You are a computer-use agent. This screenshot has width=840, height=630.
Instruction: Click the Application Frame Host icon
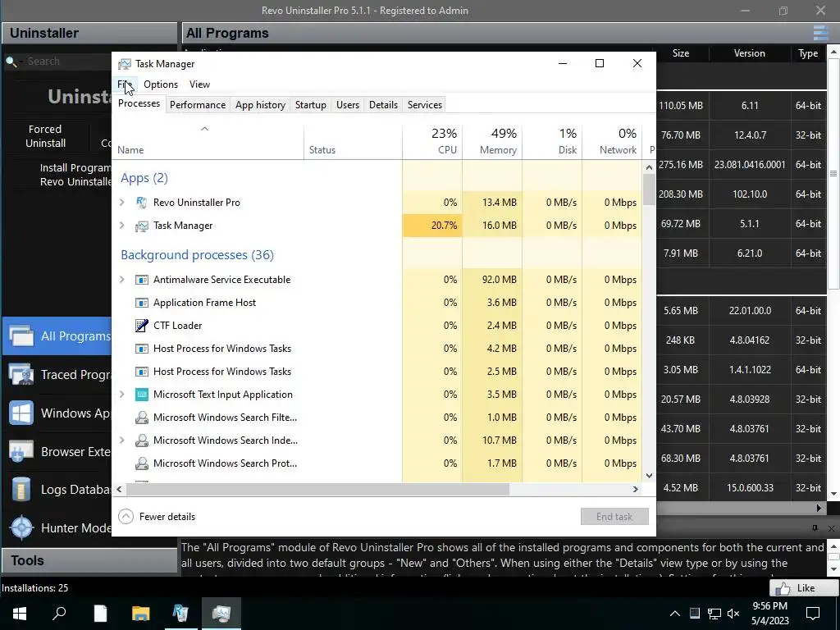click(141, 303)
